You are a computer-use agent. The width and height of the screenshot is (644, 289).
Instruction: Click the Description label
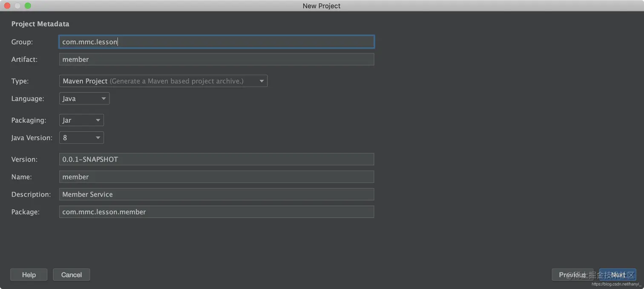[x=31, y=194]
